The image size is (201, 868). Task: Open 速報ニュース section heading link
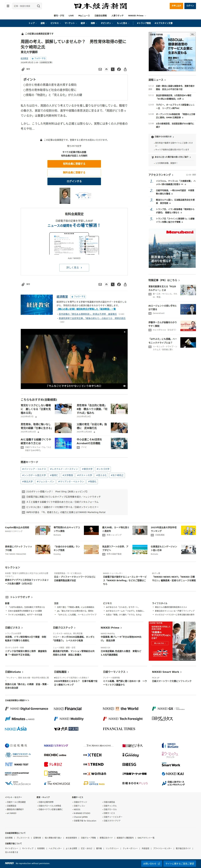[157, 80]
